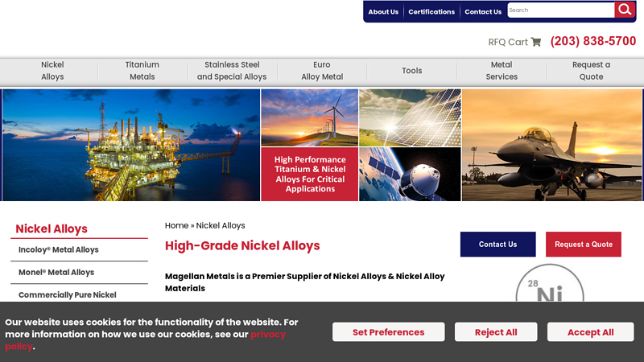This screenshot has width=644, height=362.
Task: Click the offshore oil rig banner image
Action: 130,145
